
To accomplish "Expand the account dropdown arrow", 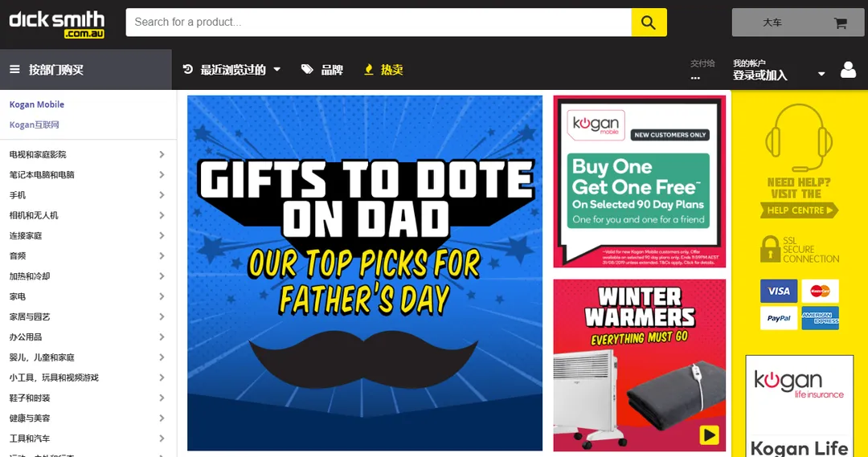I will tap(821, 74).
